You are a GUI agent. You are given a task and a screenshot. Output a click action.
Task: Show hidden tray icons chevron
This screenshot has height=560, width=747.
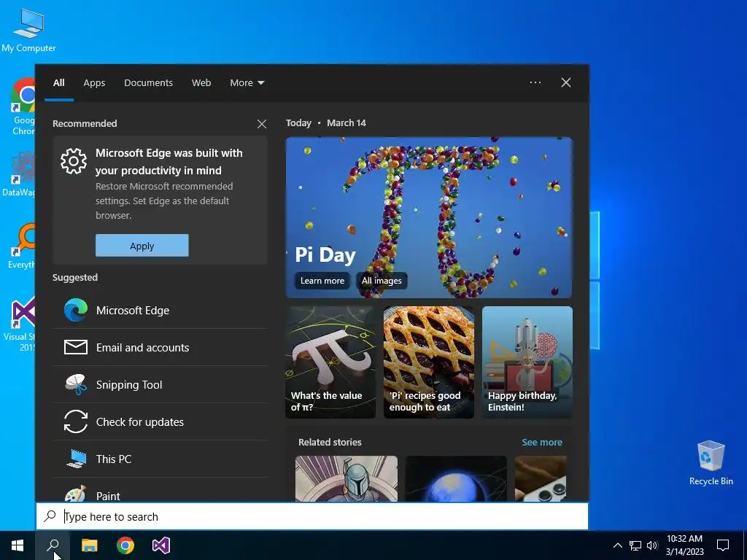617,545
